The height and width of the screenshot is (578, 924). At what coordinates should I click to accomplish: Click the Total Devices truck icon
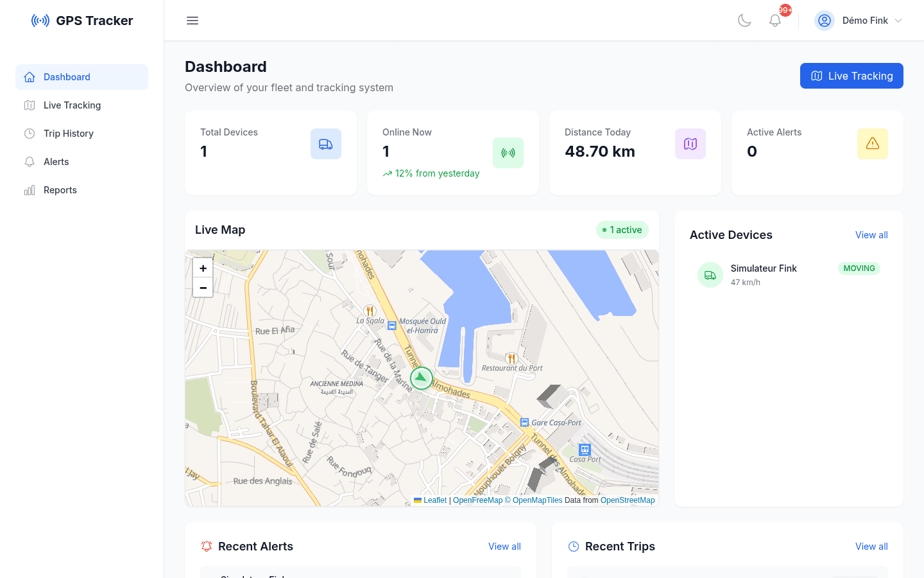coord(326,144)
